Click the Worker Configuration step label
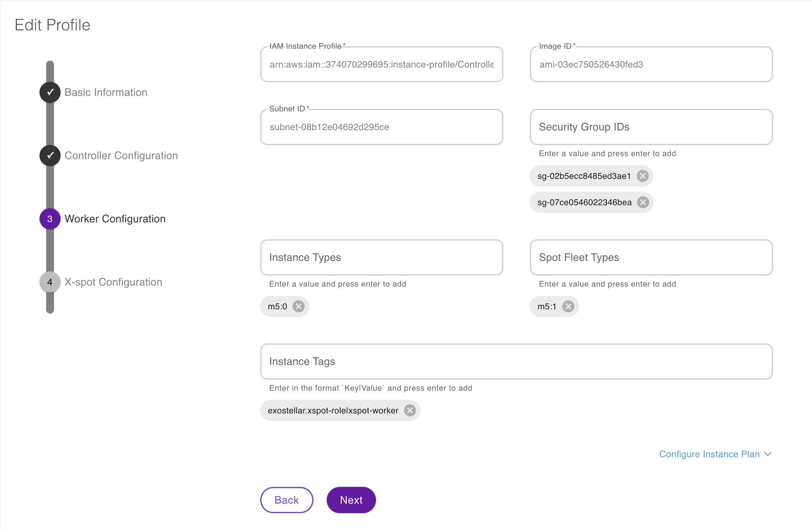 (x=114, y=219)
